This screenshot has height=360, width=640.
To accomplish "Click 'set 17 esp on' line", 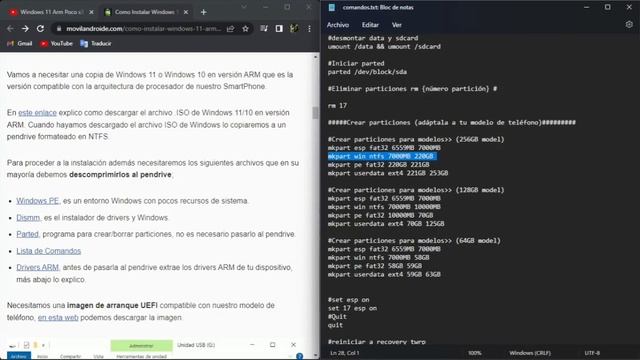I will coord(352,308).
